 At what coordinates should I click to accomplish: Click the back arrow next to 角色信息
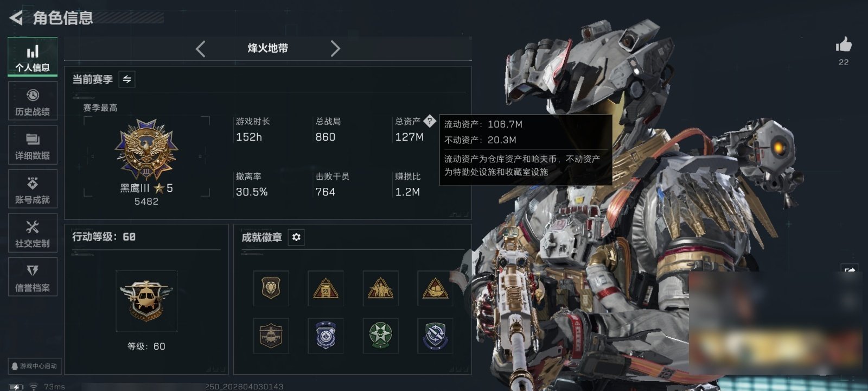point(16,18)
